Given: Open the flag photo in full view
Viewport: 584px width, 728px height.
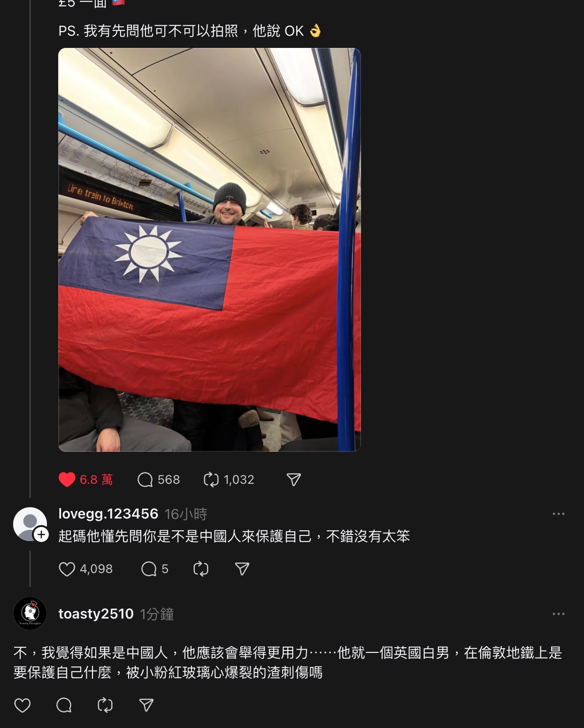Looking at the screenshot, I should pos(209,249).
